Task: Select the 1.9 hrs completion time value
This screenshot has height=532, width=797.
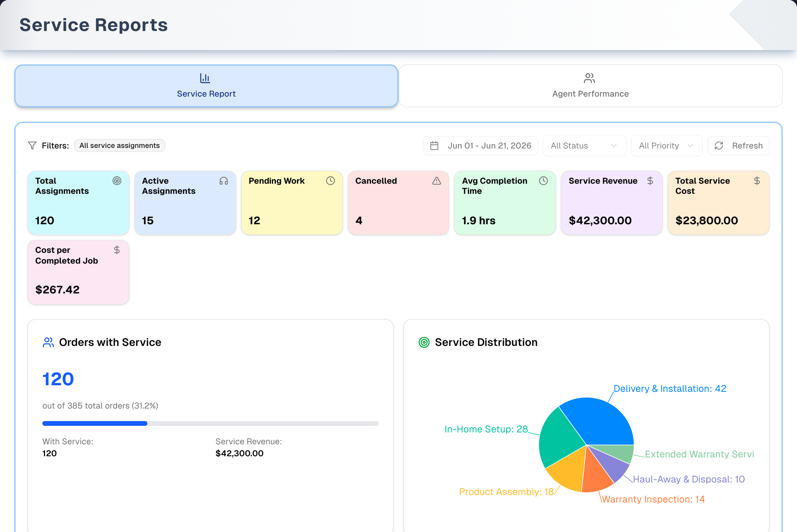Action: click(x=479, y=221)
